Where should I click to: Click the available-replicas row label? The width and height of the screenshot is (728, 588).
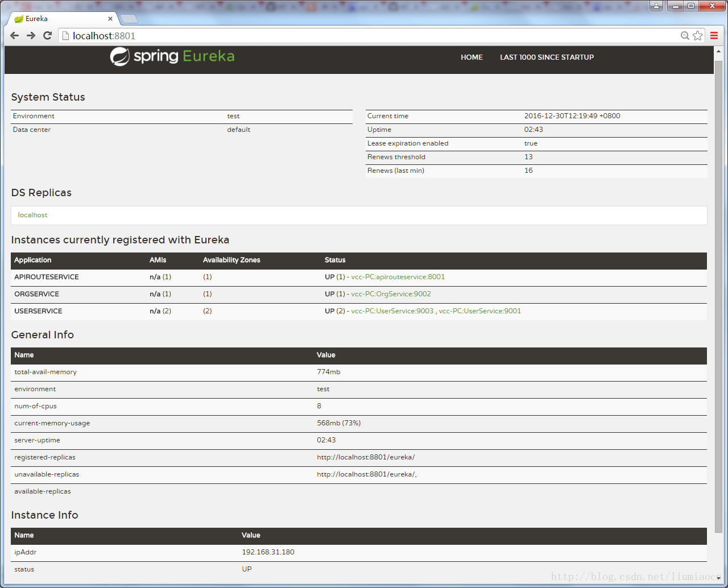43,491
